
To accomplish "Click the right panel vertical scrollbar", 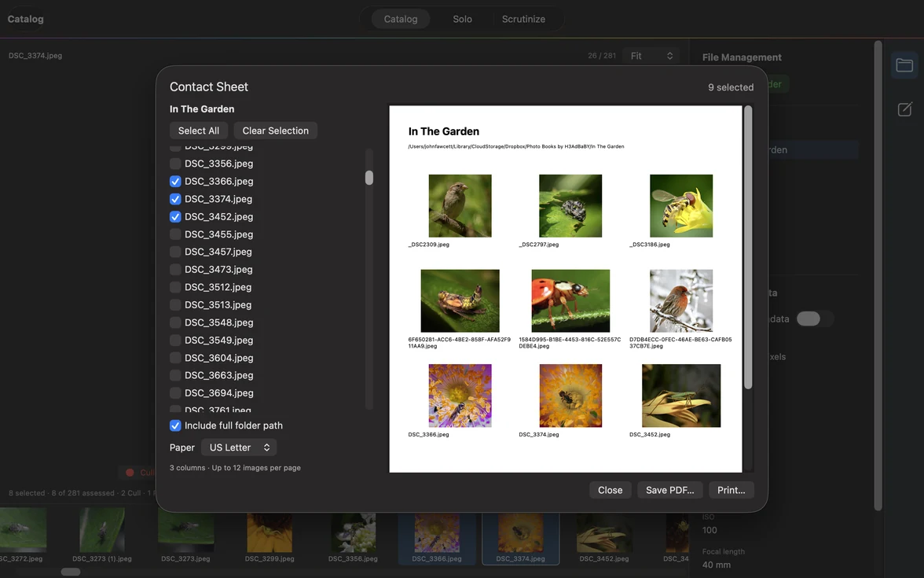I will coord(878,275).
